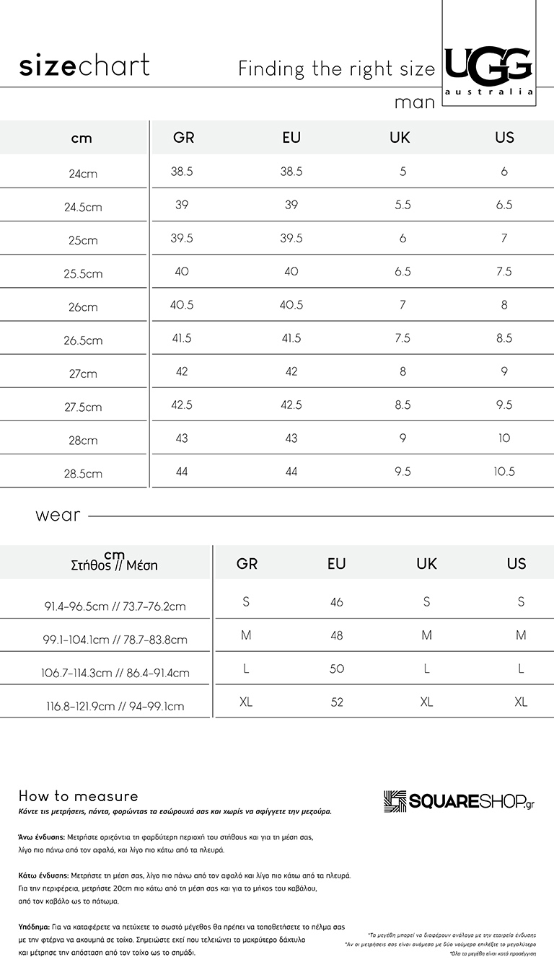Click the 'wear' section label
Image resolution: width=554 pixels, height=980 pixels.
(58, 516)
